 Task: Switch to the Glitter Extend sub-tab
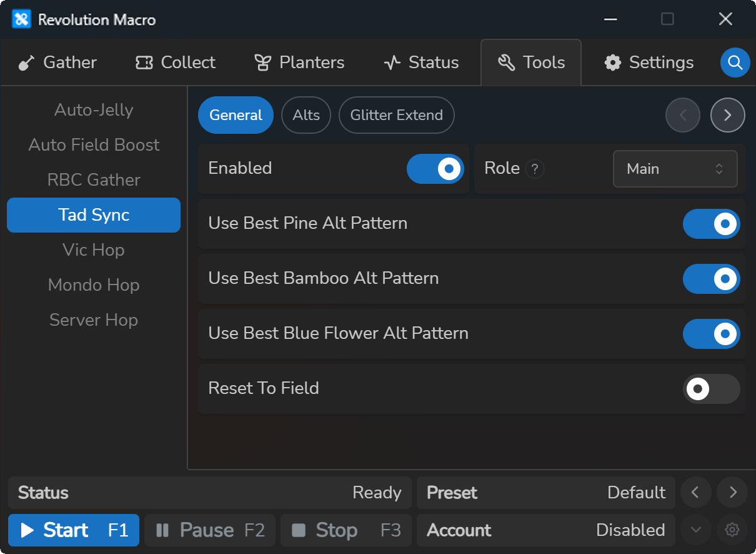pyautogui.click(x=396, y=115)
